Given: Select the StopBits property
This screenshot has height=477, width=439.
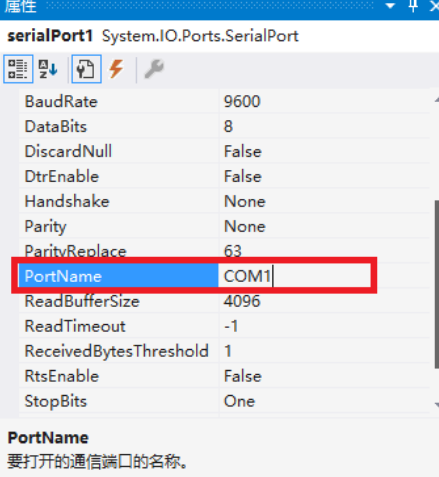Looking at the screenshot, I should click(119, 401).
